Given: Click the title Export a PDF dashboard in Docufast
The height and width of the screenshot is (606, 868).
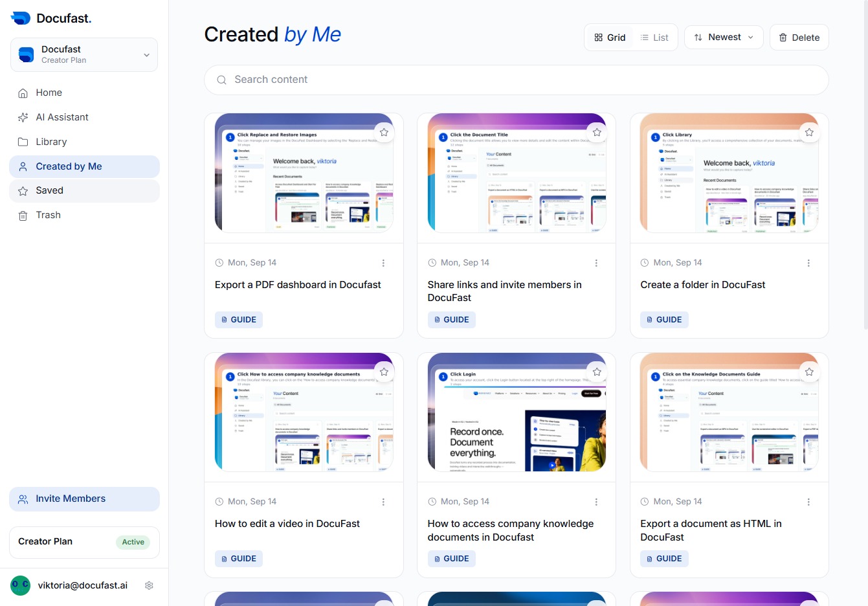Looking at the screenshot, I should 298,285.
